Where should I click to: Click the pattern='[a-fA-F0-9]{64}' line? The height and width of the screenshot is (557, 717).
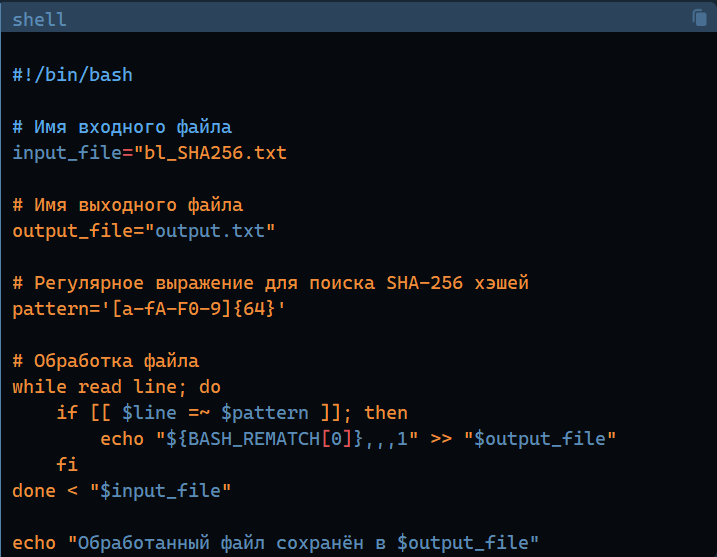[149, 309]
